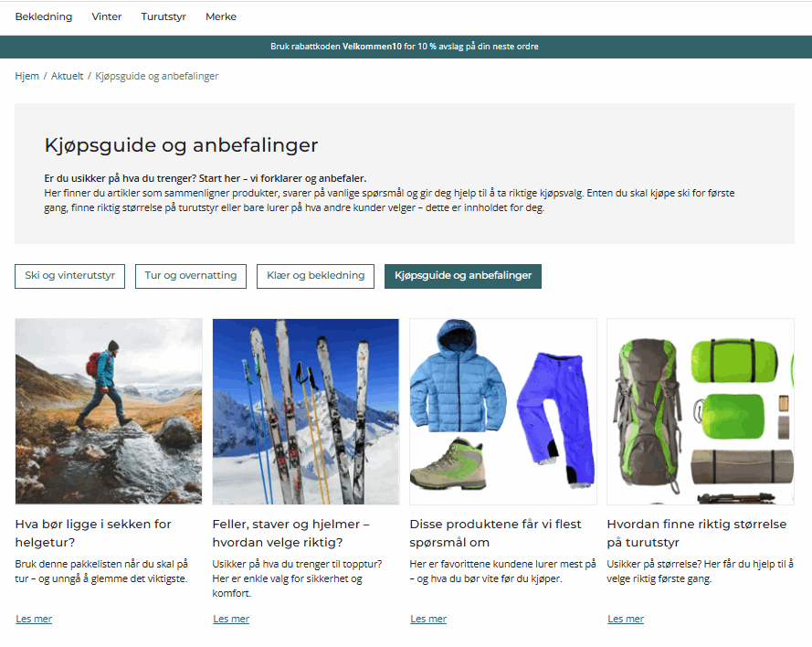Click the Aktuelt breadcrumb link
Screen dimensions: 812x647
tap(67, 76)
